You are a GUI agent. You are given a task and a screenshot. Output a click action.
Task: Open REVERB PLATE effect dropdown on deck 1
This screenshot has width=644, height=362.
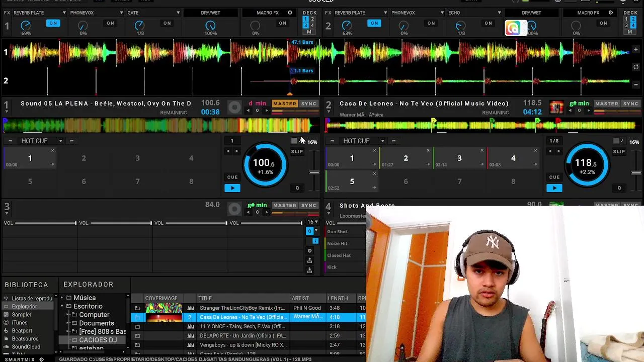click(x=64, y=13)
